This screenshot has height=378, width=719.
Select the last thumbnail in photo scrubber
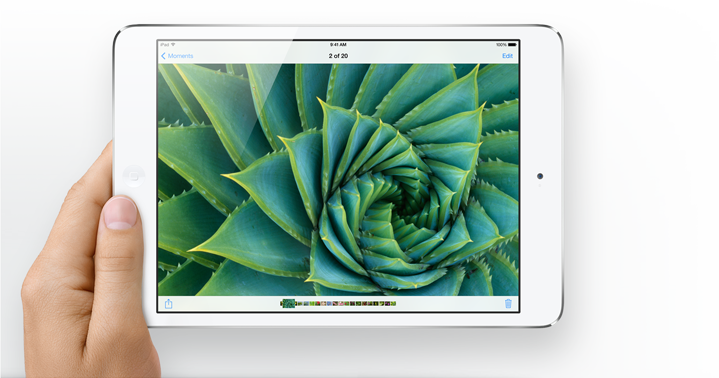393,303
